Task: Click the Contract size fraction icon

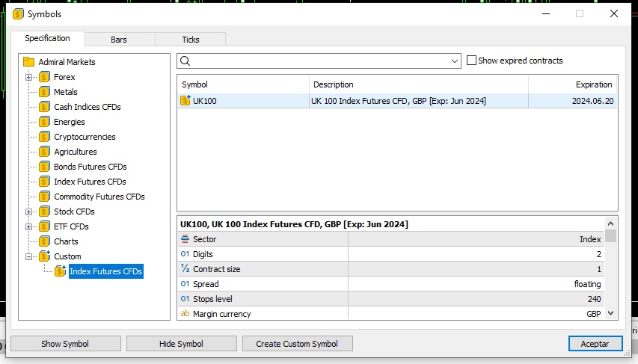Action: [x=185, y=269]
